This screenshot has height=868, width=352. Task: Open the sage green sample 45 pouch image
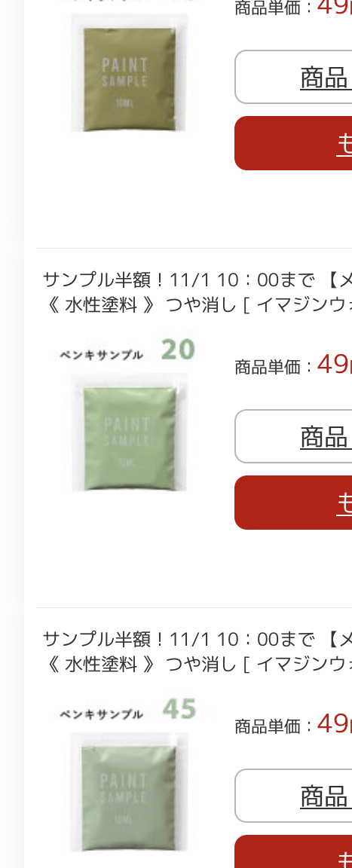130,792
